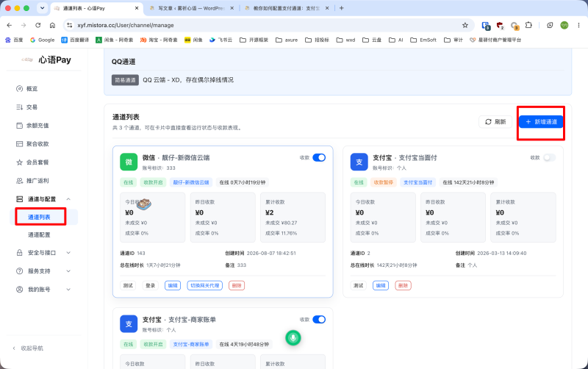Expand the 安全与接口 menu
The image size is (588, 369).
[x=43, y=253]
